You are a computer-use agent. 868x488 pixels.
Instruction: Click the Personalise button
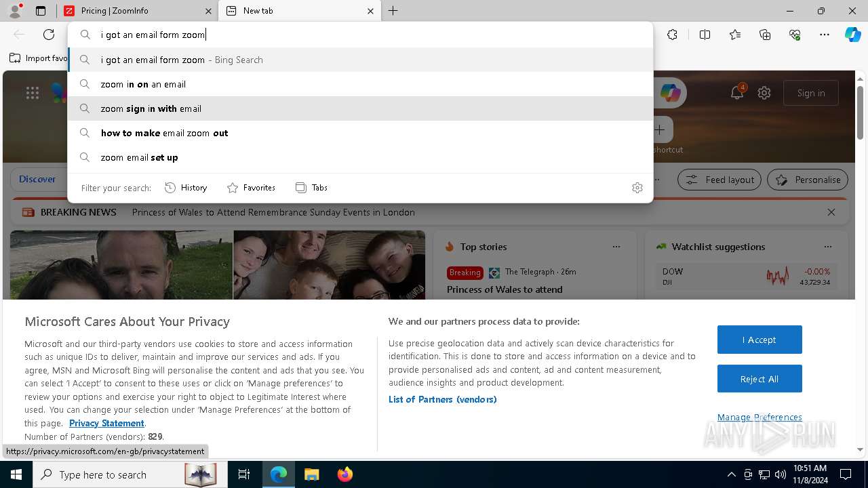coord(808,180)
